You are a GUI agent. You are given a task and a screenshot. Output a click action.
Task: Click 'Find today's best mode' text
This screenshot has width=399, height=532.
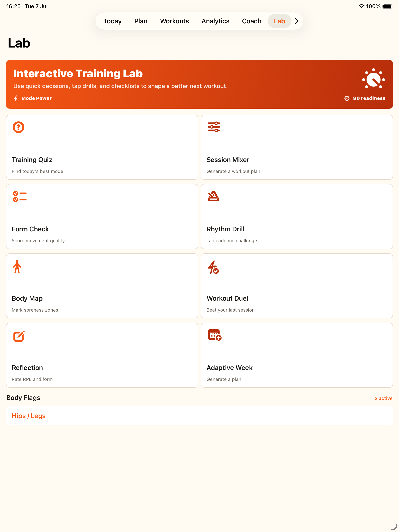[x=38, y=171]
